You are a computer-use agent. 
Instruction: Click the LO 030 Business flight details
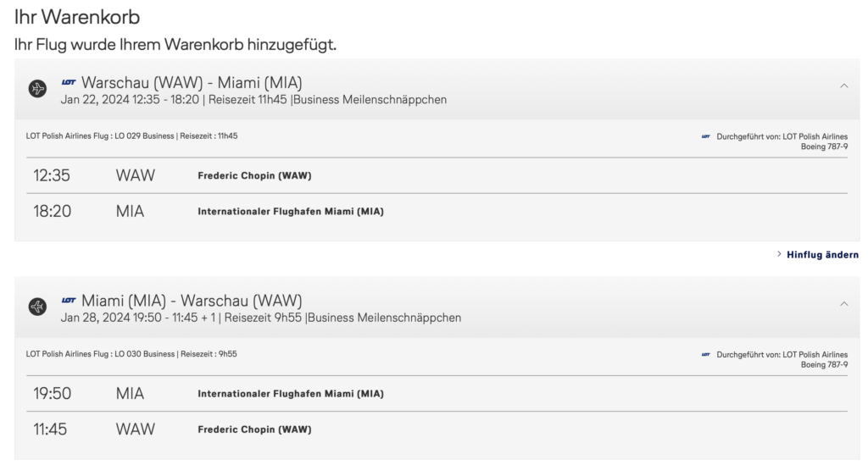(x=131, y=354)
